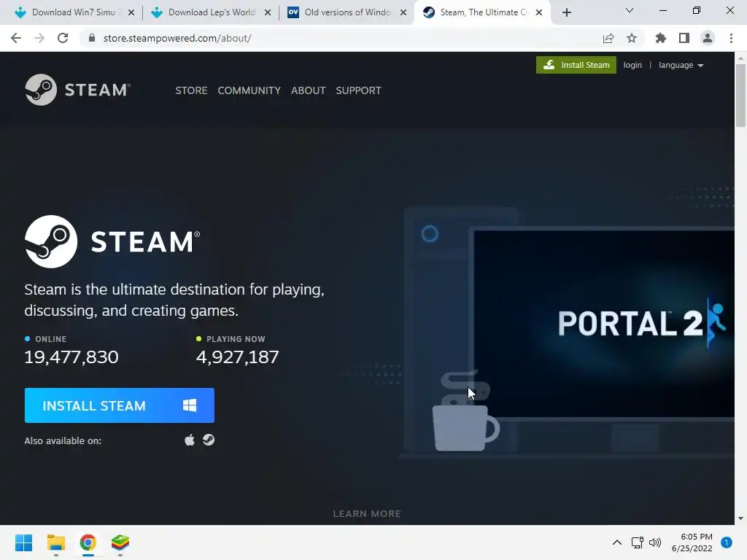747x560 pixels.
Task: Select the SteamOS download icon
Action: point(208,440)
